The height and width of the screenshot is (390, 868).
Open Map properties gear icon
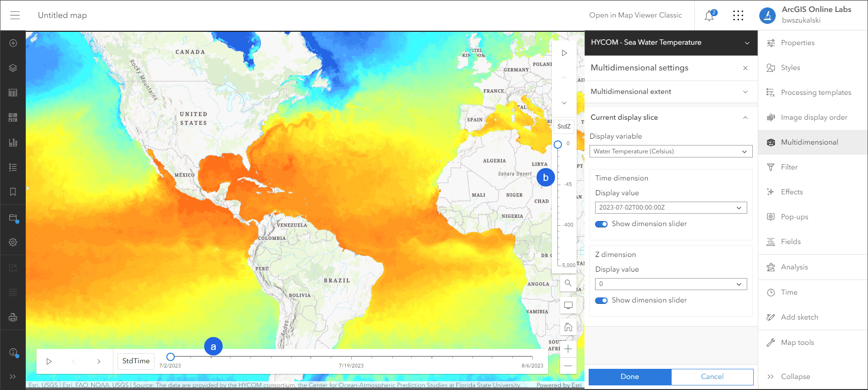13,242
